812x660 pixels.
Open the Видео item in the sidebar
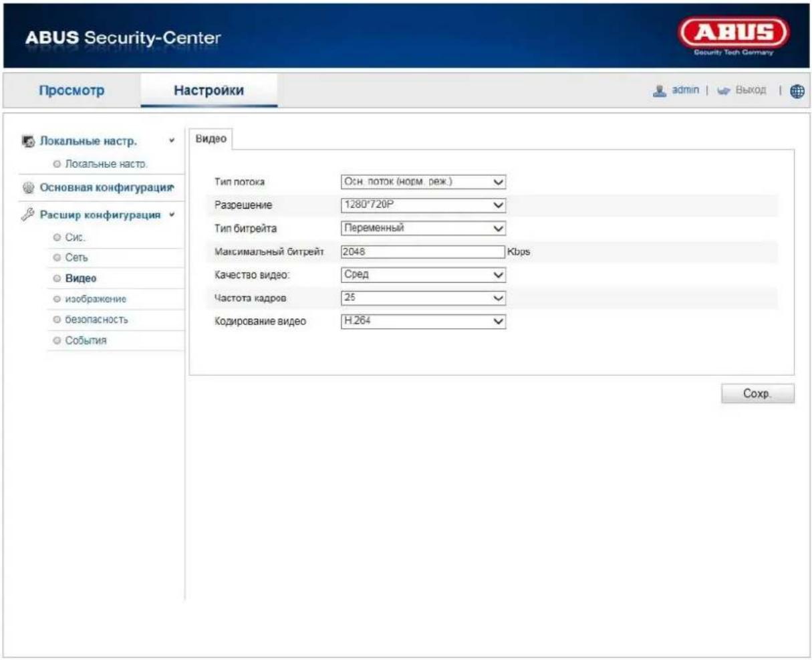(x=81, y=278)
